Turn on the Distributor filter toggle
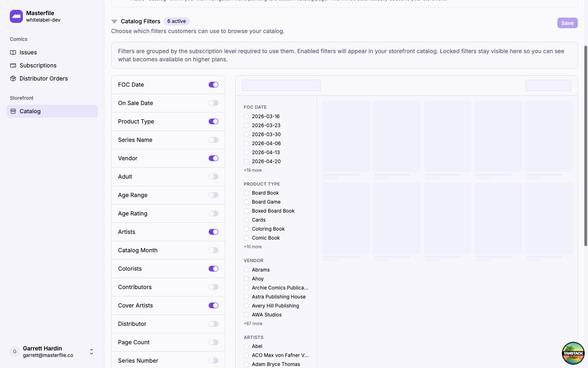Viewport: 588px width, 368px height. [214, 324]
